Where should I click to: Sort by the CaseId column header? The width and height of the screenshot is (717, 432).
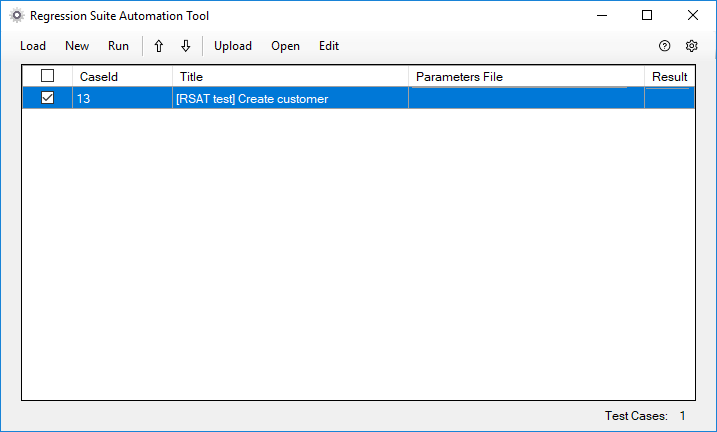(122, 77)
